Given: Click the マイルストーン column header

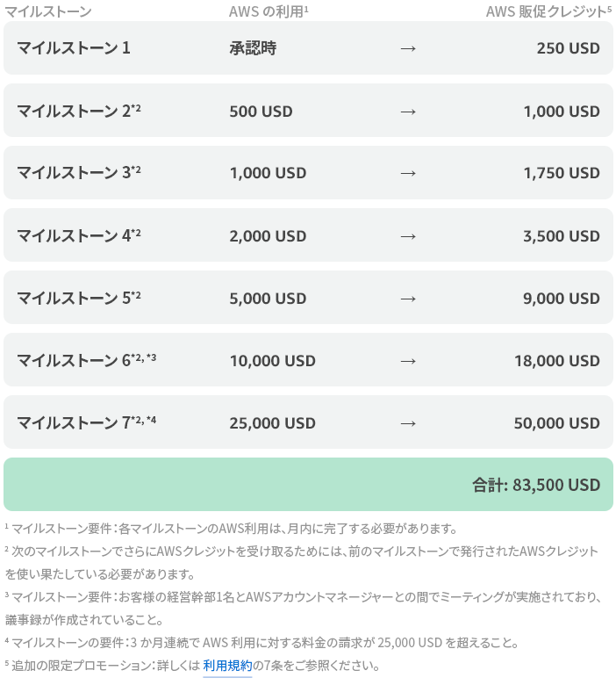Looking at the screenshot, I should pyautogui.click(x=48, y=11).
